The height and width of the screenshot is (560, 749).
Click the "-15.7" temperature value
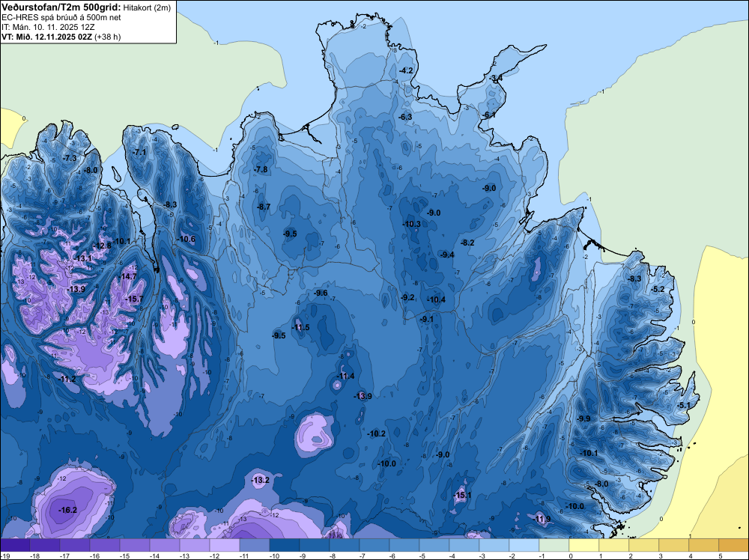tap(134, 299)
